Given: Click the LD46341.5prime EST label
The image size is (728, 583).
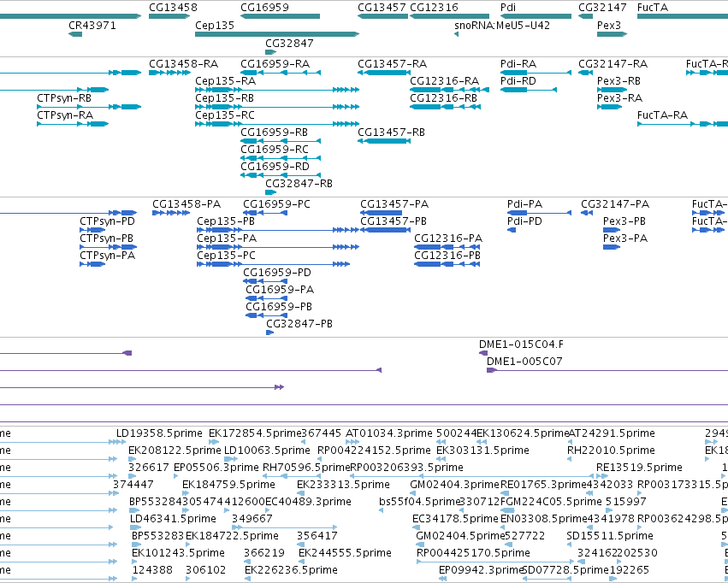Looking at the screenshot, I should click(x=173, y=519).
